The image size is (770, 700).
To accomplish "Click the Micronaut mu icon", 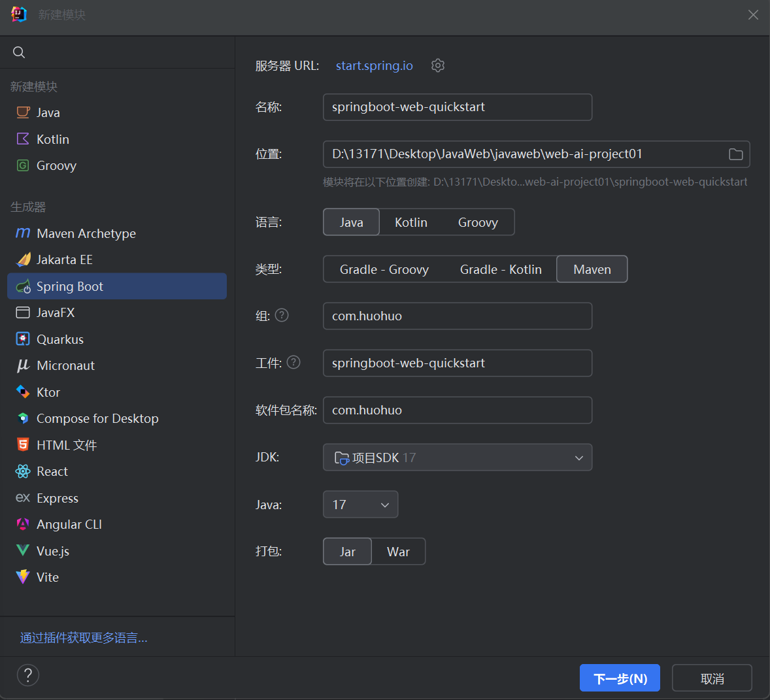I will 23,366.
